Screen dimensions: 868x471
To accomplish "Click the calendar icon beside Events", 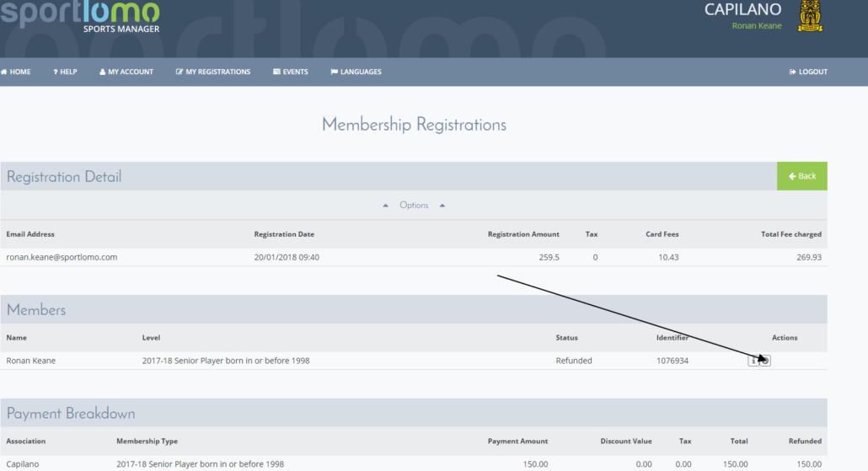I will coord(276,72).
